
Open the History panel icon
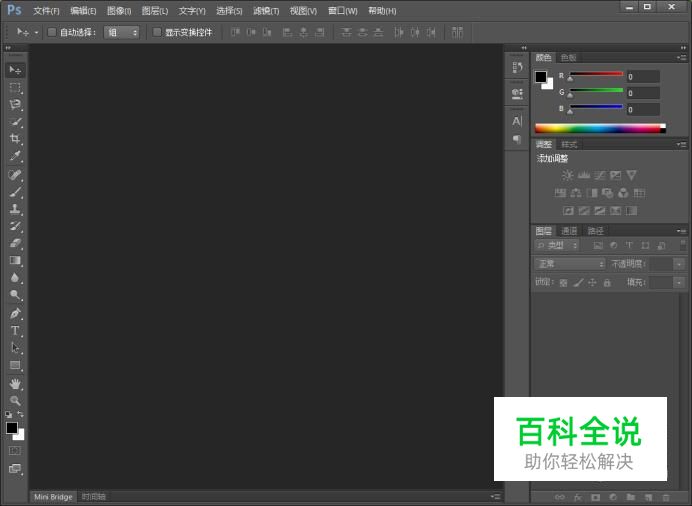[x=517, y=67]
